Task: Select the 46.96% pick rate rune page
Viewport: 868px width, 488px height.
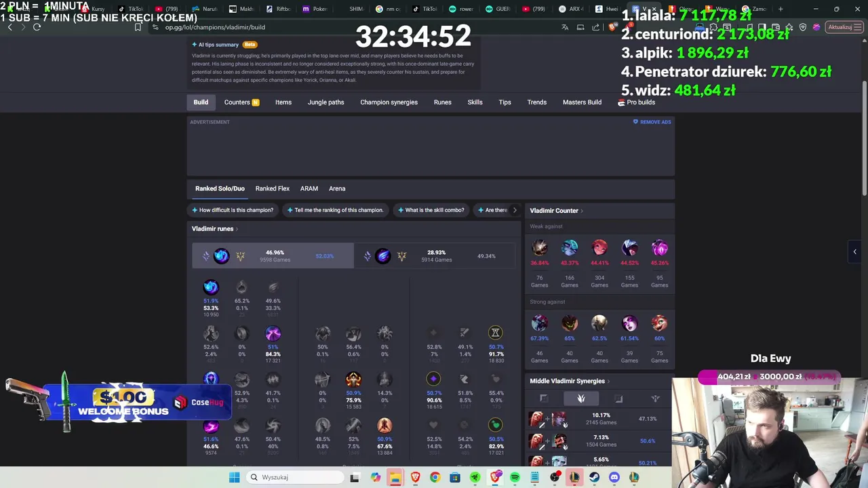Action: click(x=273, y=256)
